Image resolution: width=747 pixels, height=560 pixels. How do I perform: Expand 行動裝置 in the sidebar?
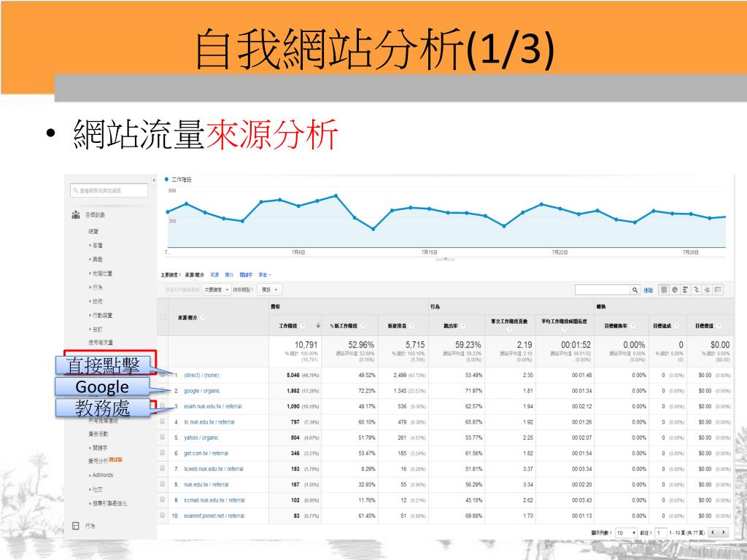(101, 315)
